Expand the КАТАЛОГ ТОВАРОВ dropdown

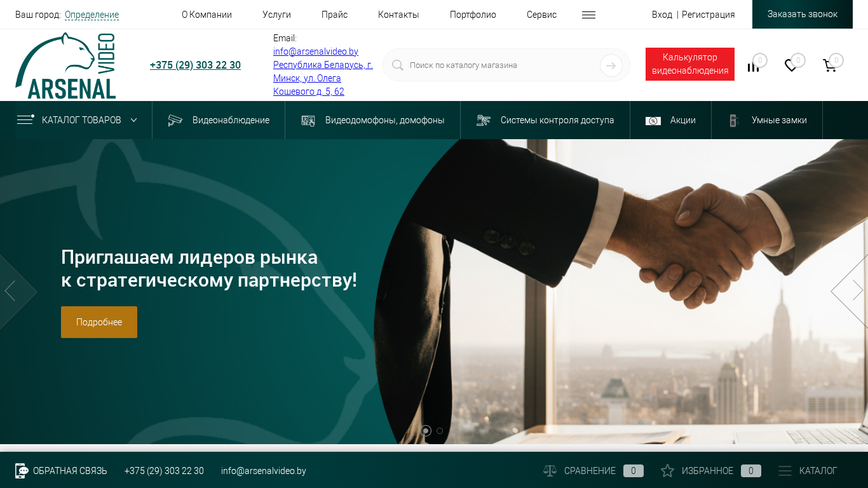pos(77,120)
